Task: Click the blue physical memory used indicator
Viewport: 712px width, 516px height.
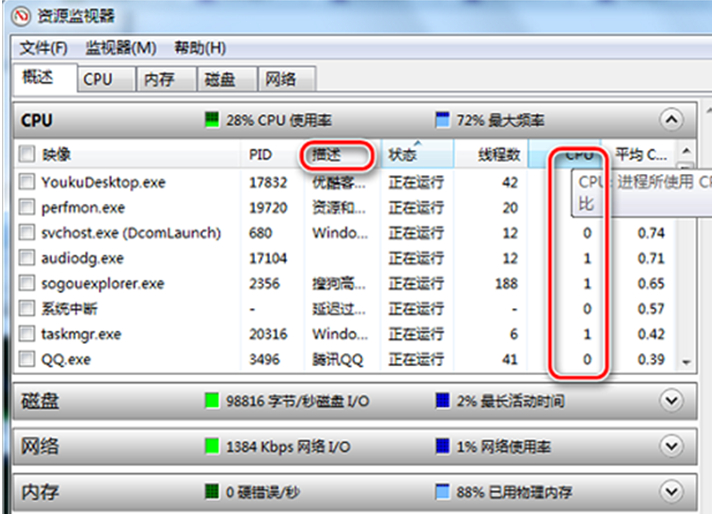Action: click(x=442, y=491)
